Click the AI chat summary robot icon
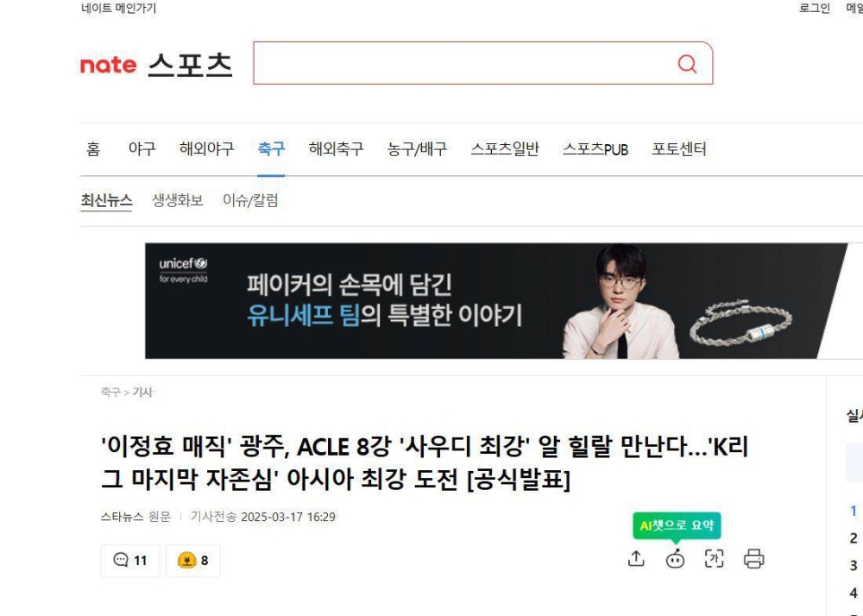Viewport: 863px width, 616px height. [x=676, y=559]
